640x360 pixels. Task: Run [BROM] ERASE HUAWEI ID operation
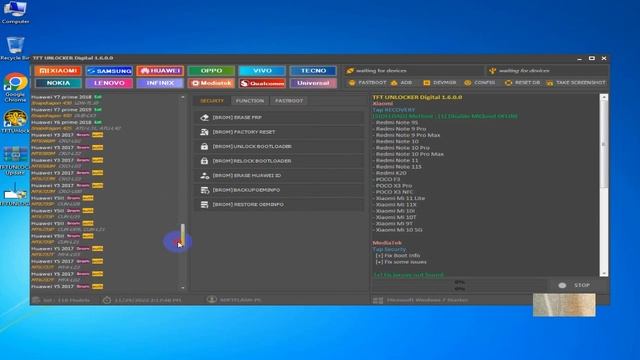(x=279, y=176)
